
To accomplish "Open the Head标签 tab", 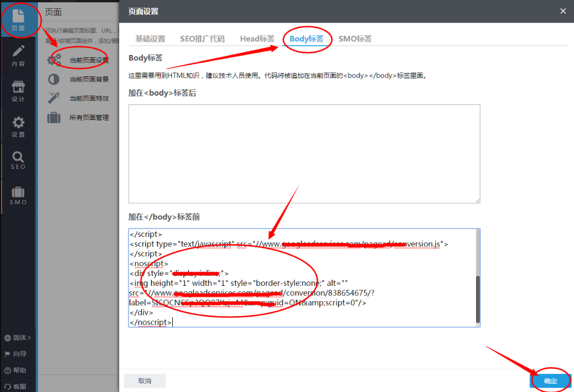I will coord(257,38).
